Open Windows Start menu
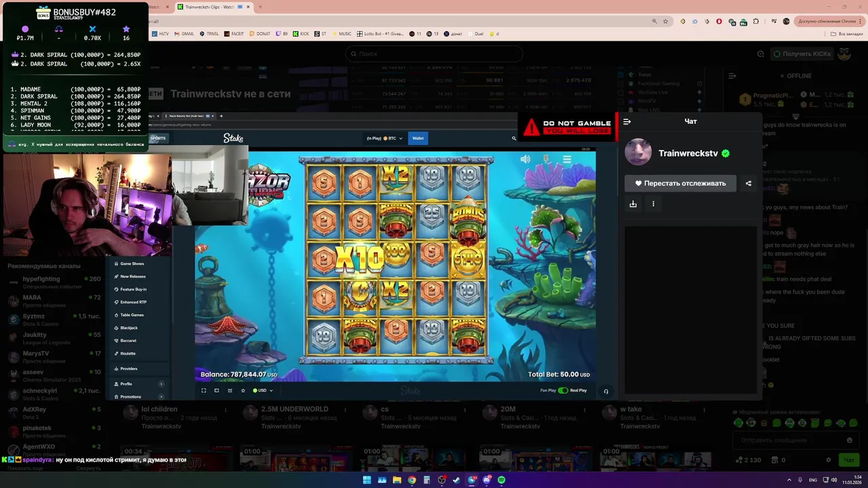868x488 pixels. 367,480
